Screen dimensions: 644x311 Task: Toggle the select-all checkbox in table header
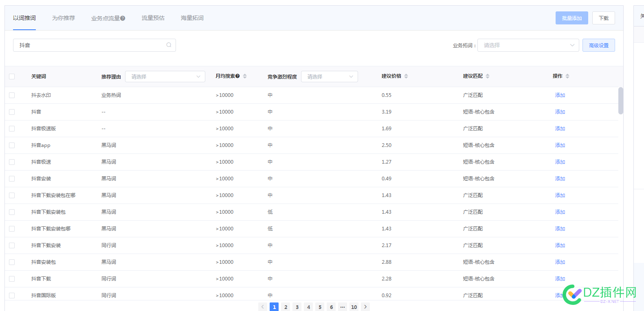12,77
